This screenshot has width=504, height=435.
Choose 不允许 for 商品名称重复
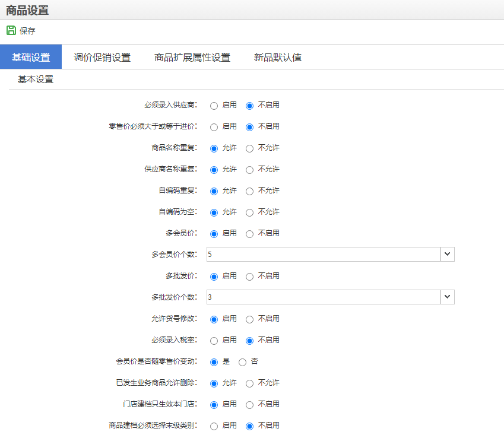point(249,148)
